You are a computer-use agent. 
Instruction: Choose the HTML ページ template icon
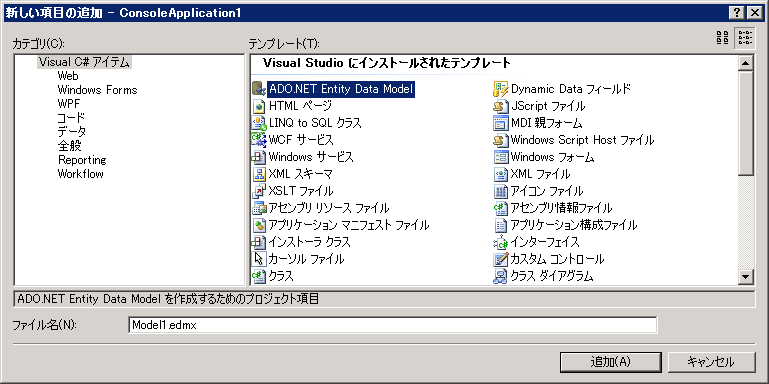(258, 106)
